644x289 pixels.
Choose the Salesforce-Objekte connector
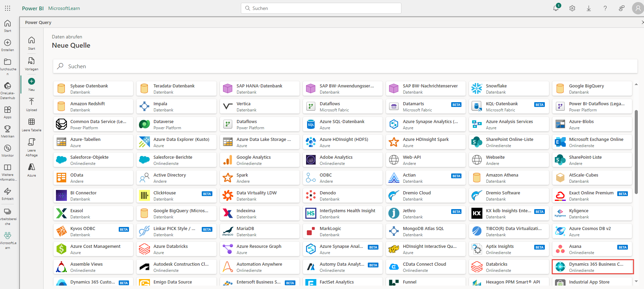tap(93, 160)
